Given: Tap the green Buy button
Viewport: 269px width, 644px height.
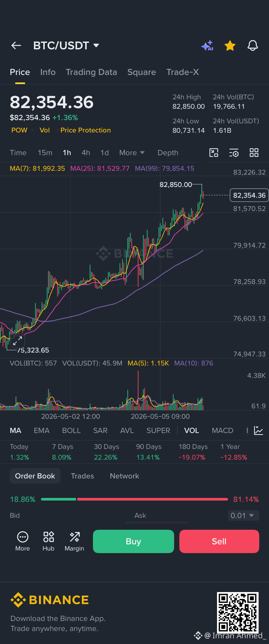Looking at the screenshot, I should [134, 541].
